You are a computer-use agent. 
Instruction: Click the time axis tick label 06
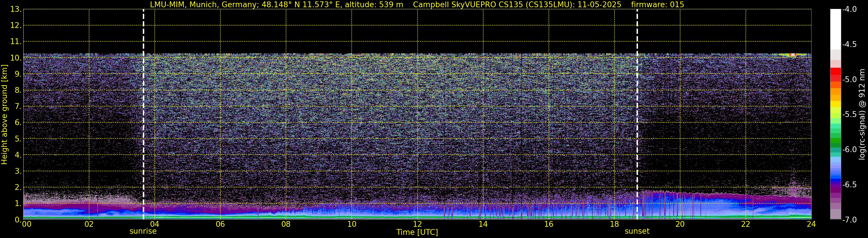tap(220, 224)
